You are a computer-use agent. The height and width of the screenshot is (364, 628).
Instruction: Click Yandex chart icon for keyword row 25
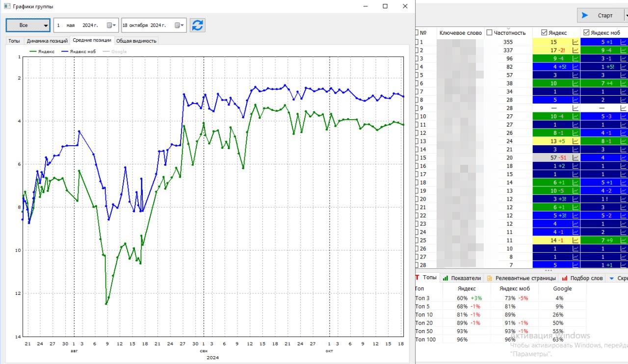coord(576,240)
